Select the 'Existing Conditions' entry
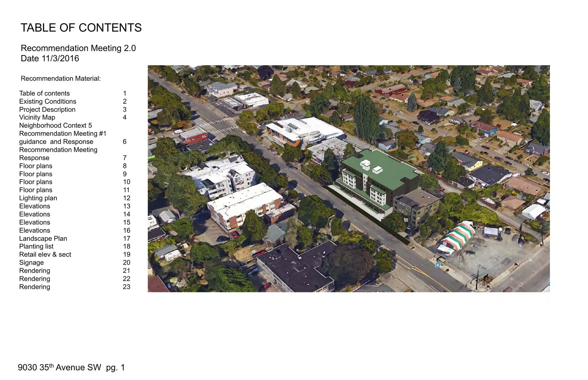 tap(48, 102)
